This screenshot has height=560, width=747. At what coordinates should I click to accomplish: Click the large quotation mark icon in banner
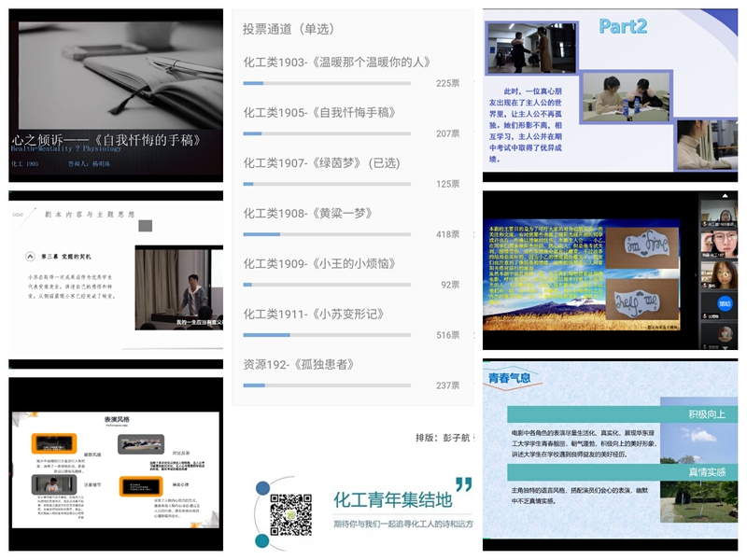pos(463,486)
